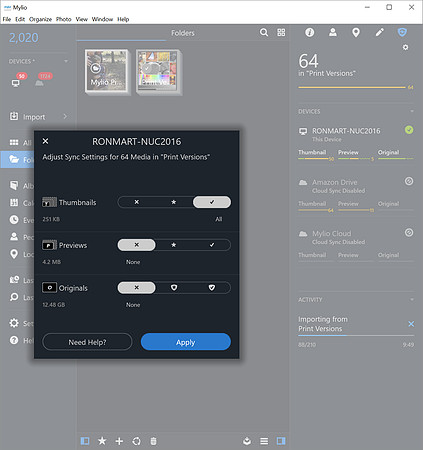This screenshot has width=423, height=450.
Task: Open the Edit pencil panel
Action: point(379,32)
